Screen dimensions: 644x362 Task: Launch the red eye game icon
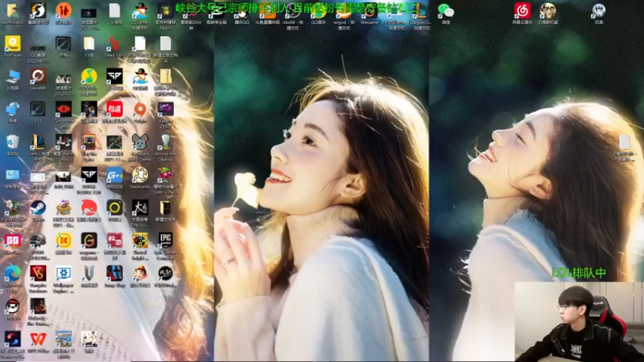point(64,109)
